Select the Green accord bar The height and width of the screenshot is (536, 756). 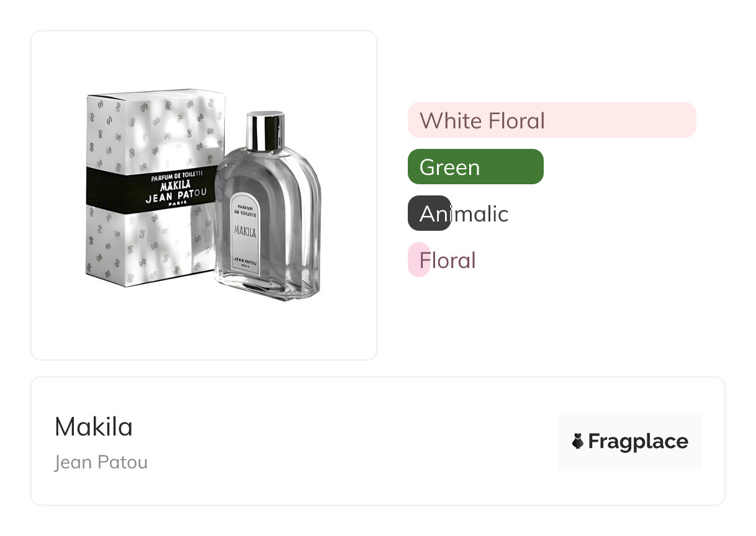coord(475,167)
